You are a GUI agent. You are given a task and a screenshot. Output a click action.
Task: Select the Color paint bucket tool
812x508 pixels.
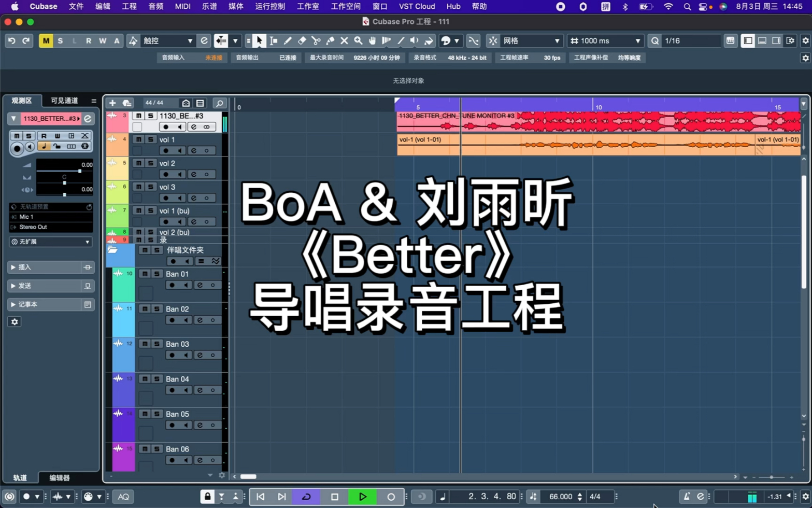tap(429, 41)
